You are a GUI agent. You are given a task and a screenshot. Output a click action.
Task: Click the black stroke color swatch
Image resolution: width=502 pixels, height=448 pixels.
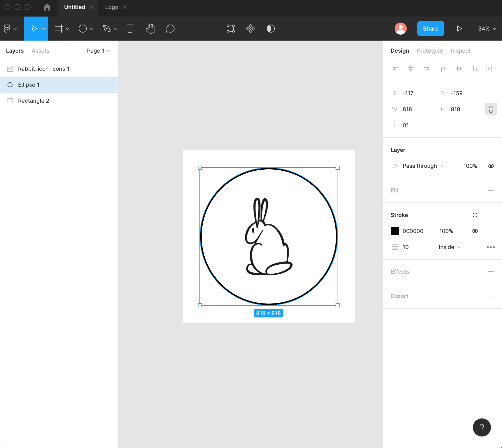[x=394, y=231]
